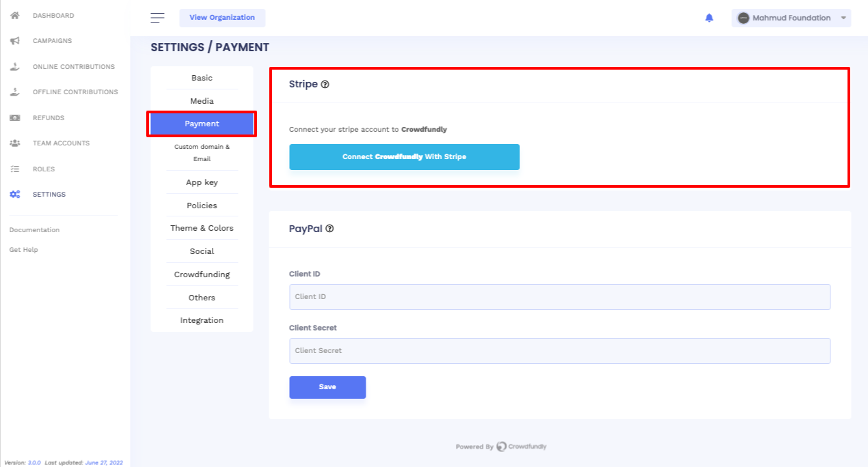
Task: Open the Documentation link
Action: tap(34, 230)
